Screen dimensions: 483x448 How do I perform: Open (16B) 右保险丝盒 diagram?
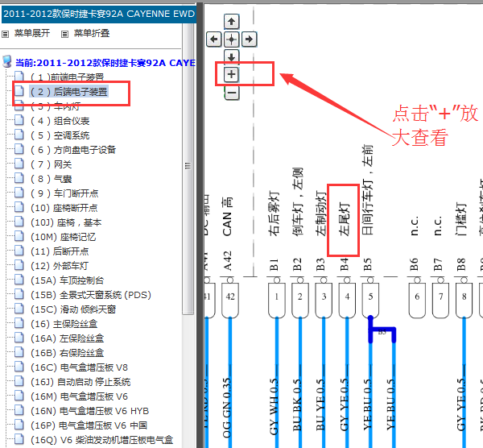click(x=67, y=353)
